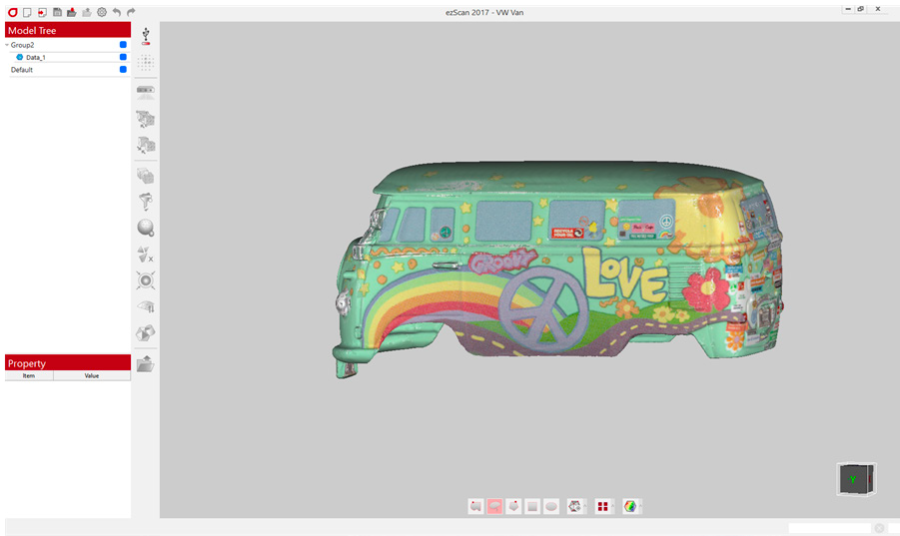Click the ezScan 2017 - VW Van title

pyautogui.click(x=484, y=12)
